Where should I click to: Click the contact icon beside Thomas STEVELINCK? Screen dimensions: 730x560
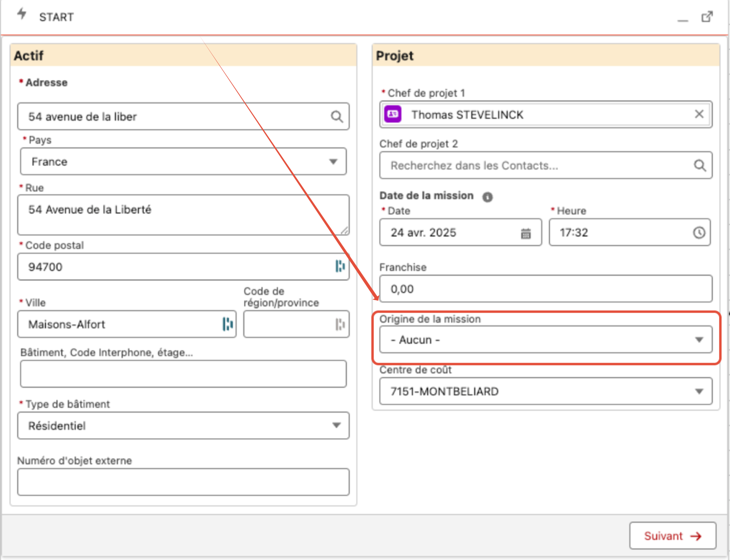393,114
